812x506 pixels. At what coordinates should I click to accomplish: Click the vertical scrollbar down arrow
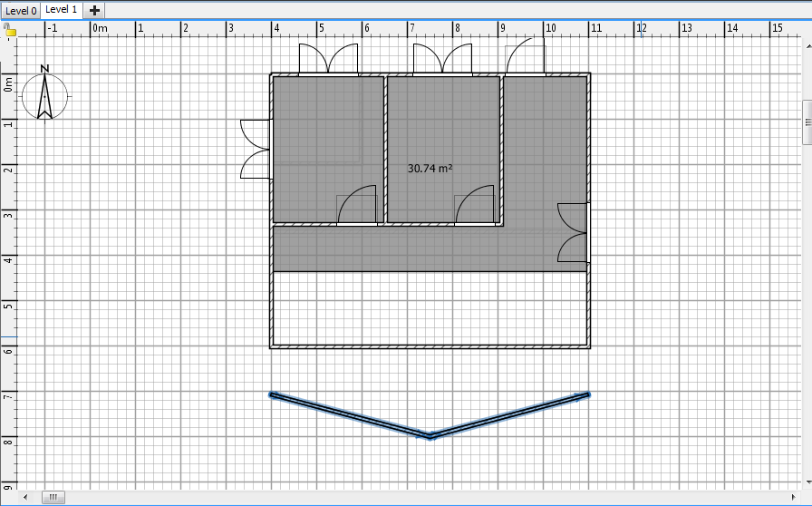pyautogui.click(x=807, y=482)
